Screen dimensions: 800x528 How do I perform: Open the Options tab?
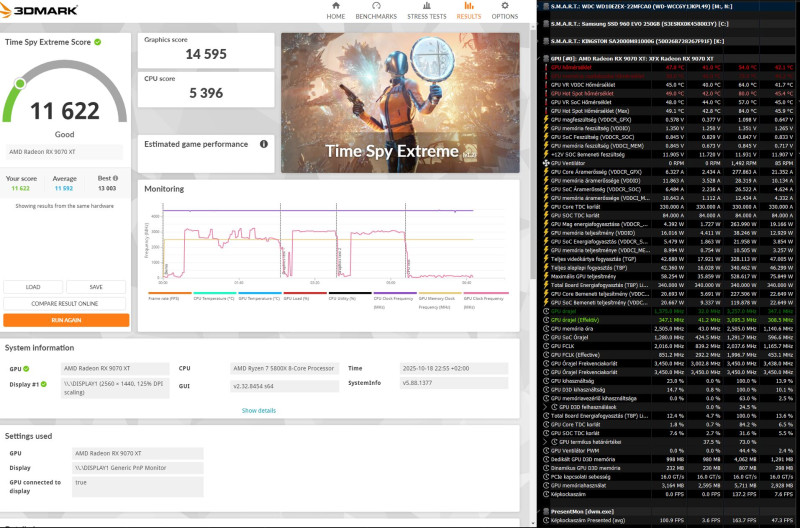click(x=505, y=11)
